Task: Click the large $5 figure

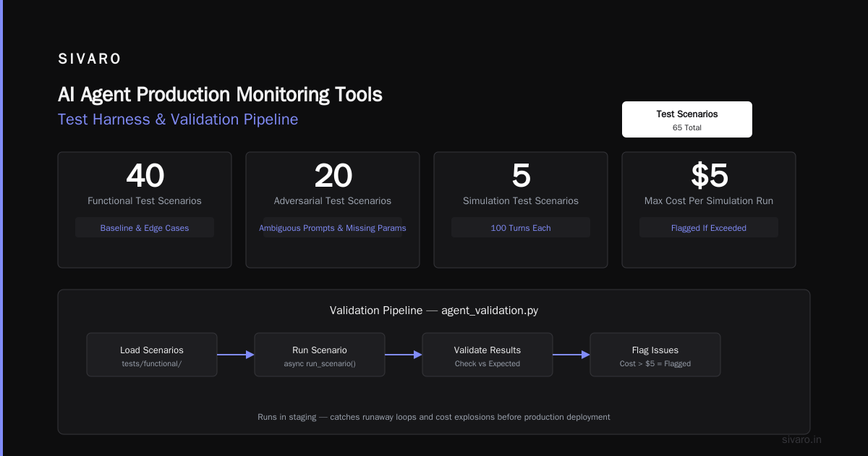Action: (x=709, y=176)
